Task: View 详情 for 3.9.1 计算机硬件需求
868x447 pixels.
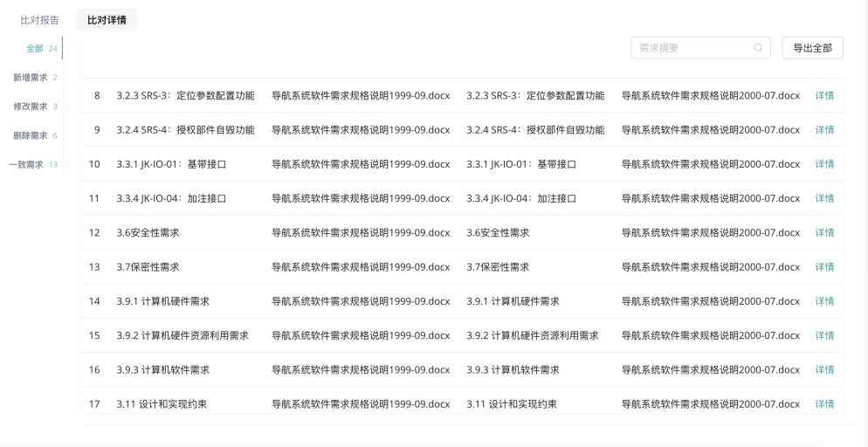Action: click(824, 301)
